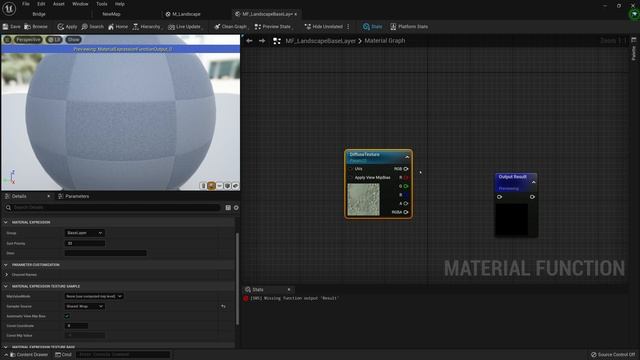Click the Unreal Engine logo icon
The image size is (640, 360).
click(9, 8)
